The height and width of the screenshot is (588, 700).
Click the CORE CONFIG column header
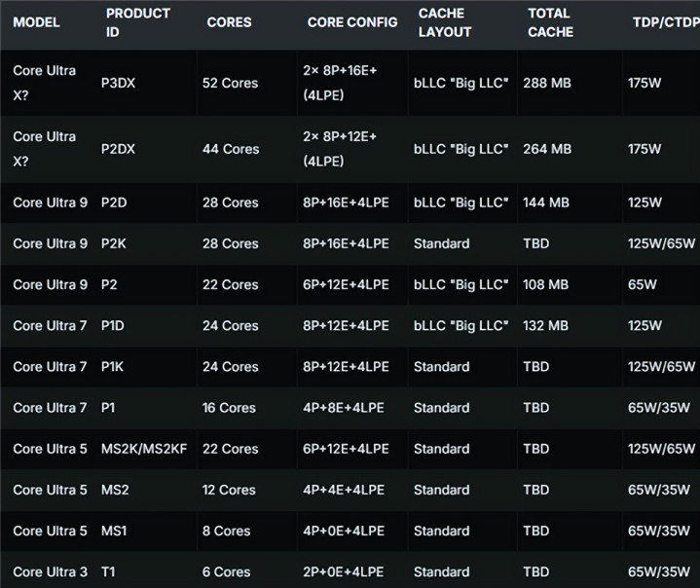coord(351,22)
